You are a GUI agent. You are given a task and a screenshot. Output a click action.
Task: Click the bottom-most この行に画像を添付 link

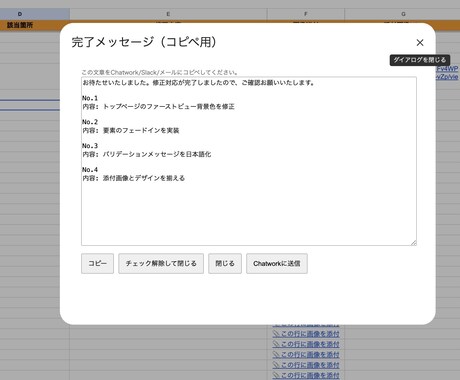pos(306,376)
